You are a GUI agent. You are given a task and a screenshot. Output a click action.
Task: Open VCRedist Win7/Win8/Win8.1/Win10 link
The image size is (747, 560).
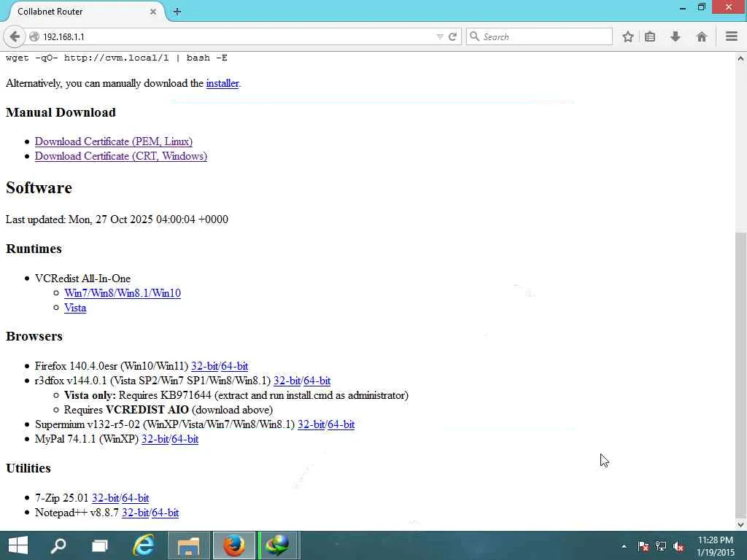(x=123, y=293)
